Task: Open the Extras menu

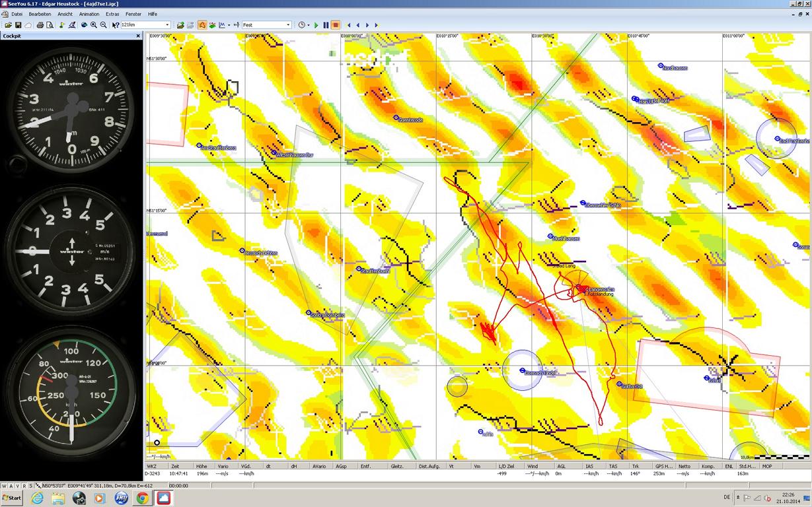Action: 112,14
